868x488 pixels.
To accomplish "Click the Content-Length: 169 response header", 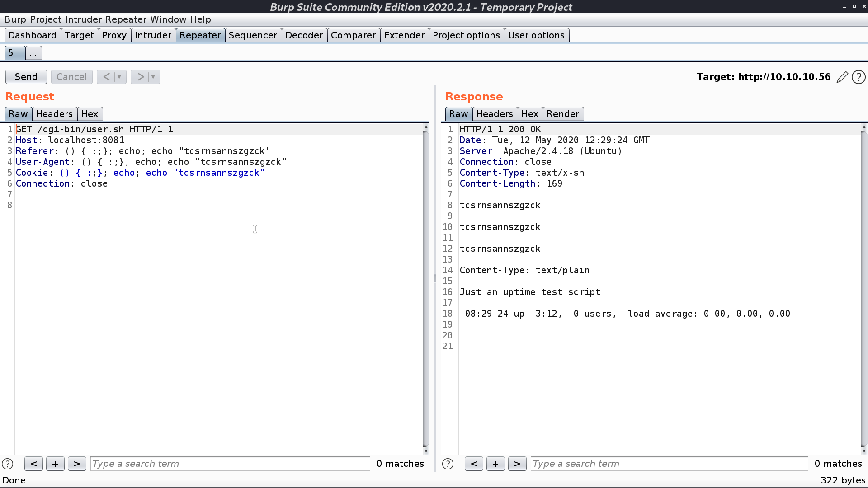I will pos(511,183).
